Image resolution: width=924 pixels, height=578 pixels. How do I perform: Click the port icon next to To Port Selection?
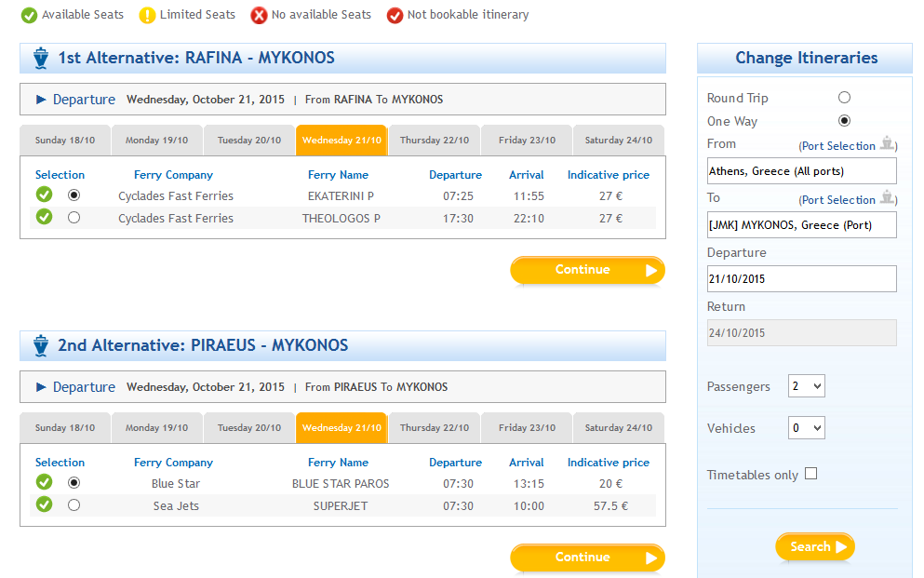(887, 197)
